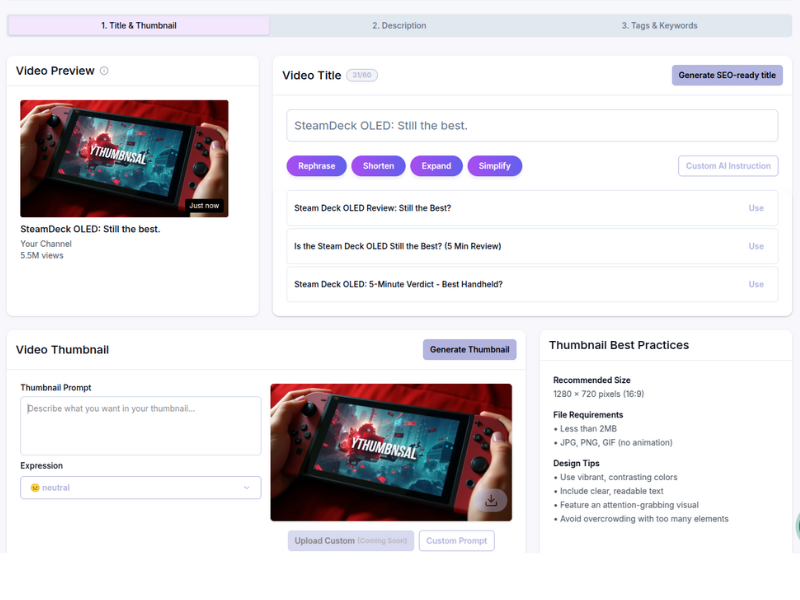
Task: Switch to the 2. Description tab
Action: click(399, 26)
